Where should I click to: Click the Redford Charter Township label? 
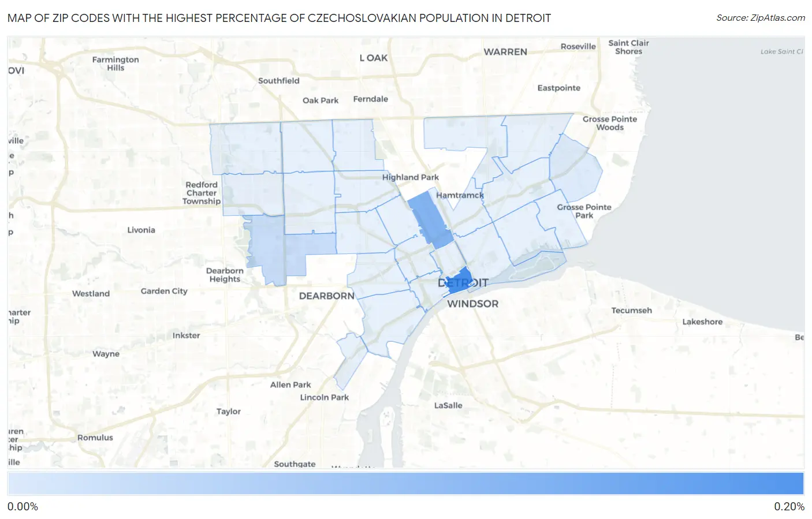click(202, 193)
